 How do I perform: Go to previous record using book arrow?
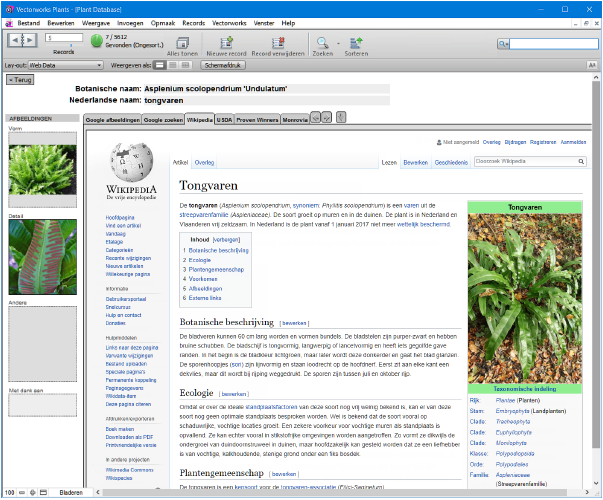15,40
